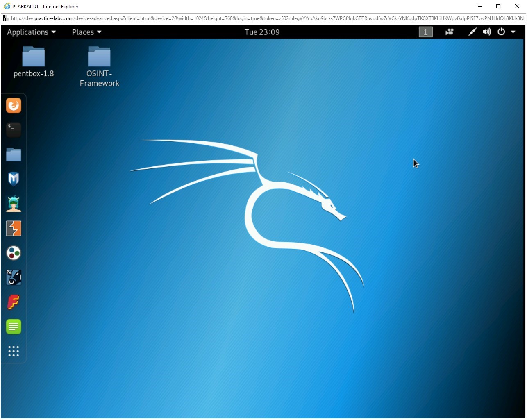Toggle the network connection indicator
This screenshot has width=527, height=420.
(472, 32)
